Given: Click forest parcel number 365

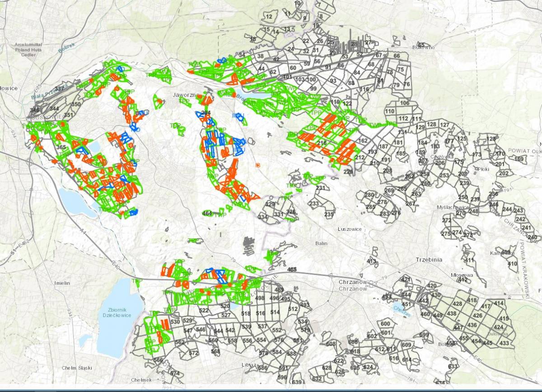Looking at the screenshot, I should pyautogui.click(x=61, y=147).
